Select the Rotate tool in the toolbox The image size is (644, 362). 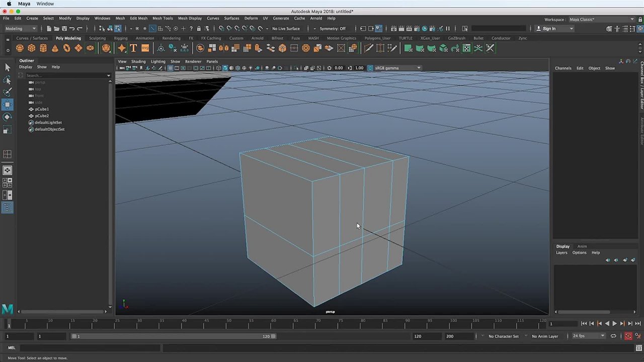8,116
